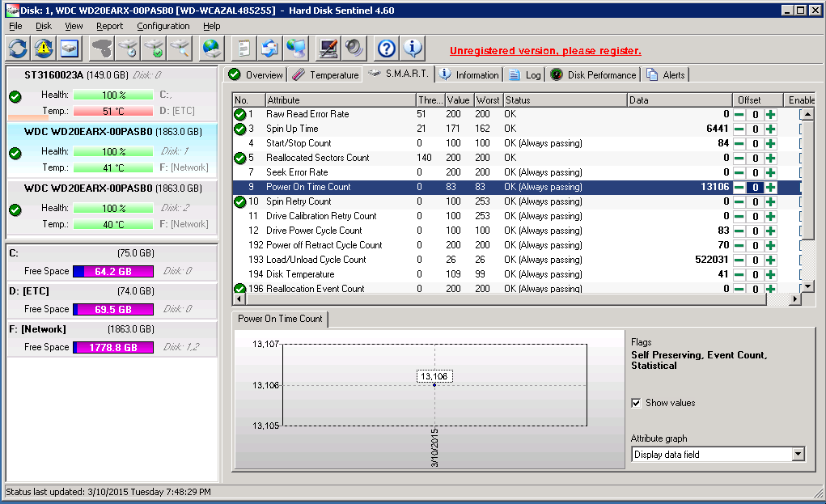The width and height of the screenshot is (826, 504).
Task: Click the speaker sound toolbar icon
Action: coord(354,49)
